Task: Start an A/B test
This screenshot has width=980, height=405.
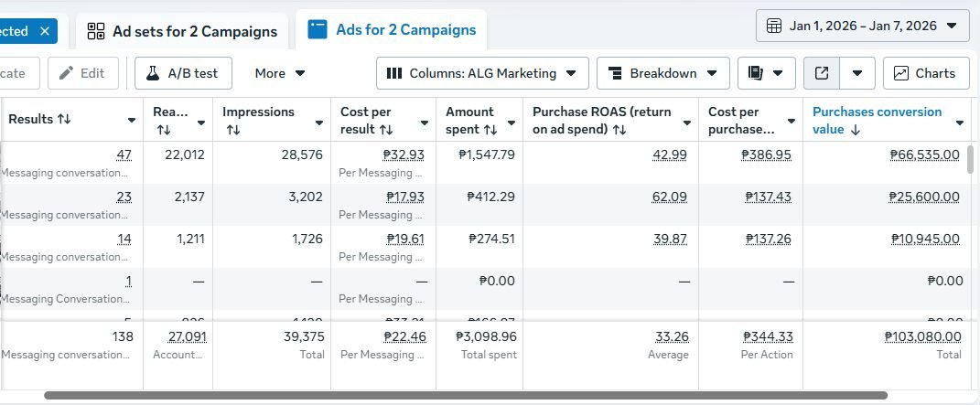Action: [x=182, y=73]
